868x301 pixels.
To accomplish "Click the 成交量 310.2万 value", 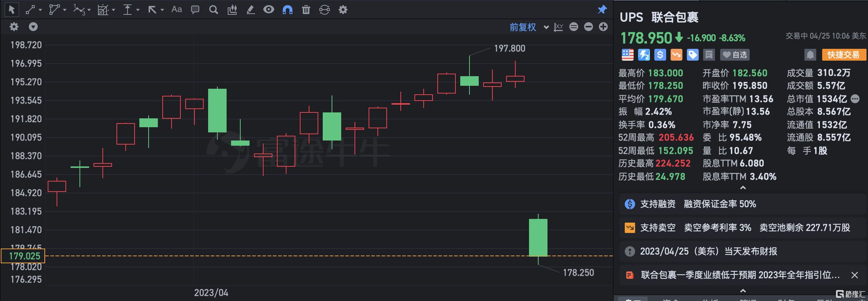I will pos(834,73).
